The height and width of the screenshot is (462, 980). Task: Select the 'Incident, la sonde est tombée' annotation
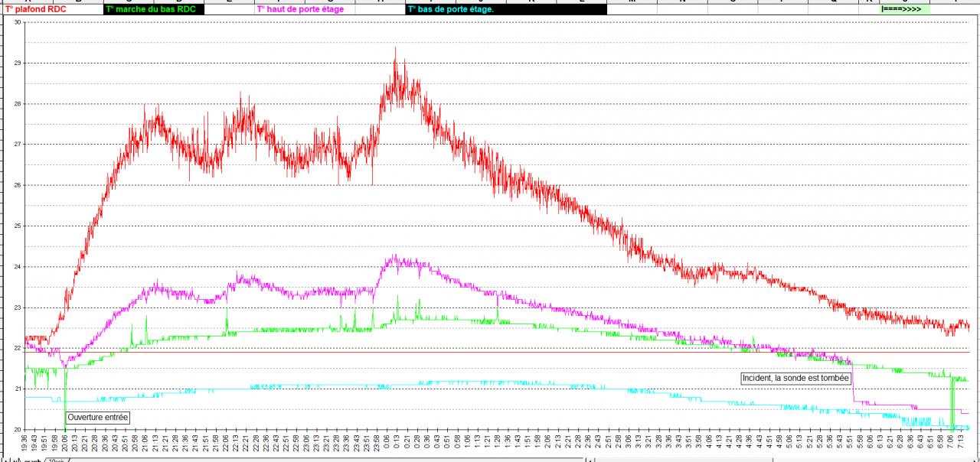pyautogui.click(x=795, y=378)
